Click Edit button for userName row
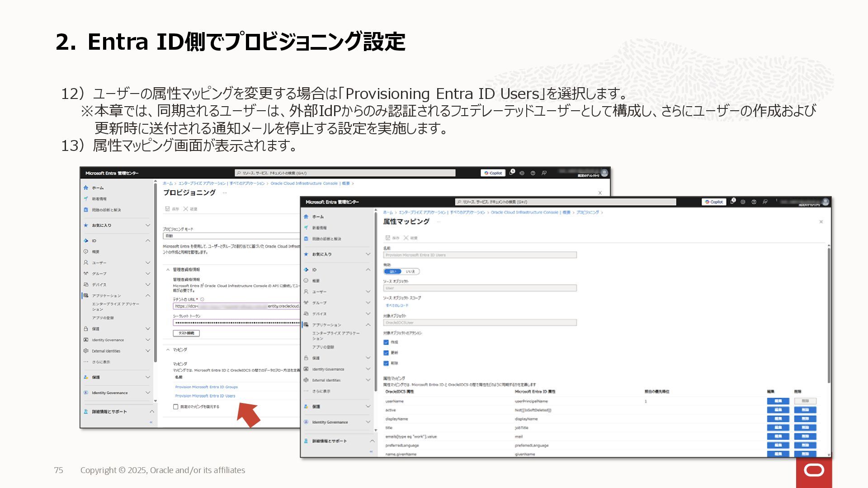The width and height of the screenshot is (868, 488). 778,401
